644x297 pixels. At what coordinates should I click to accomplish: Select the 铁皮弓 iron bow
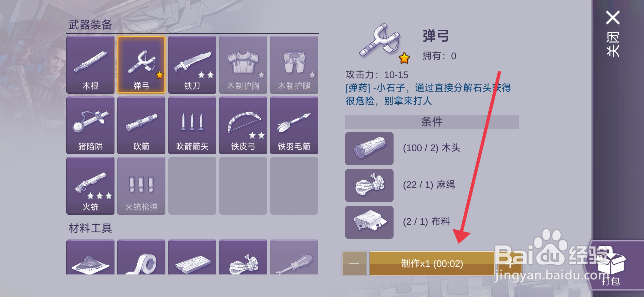243,125
